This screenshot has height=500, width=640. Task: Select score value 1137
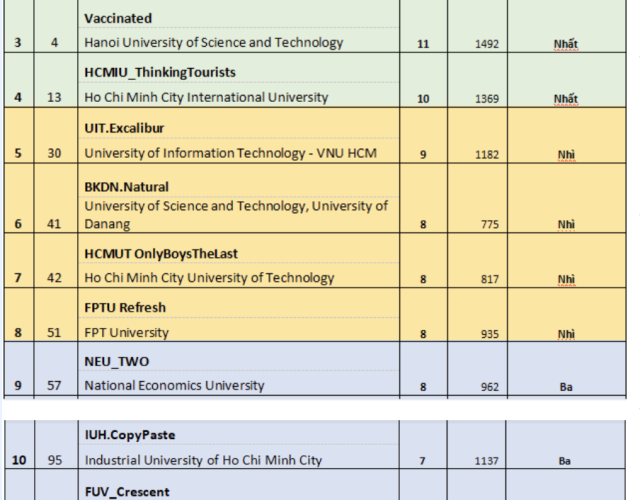pyautogui.click(x=486, y=461)
